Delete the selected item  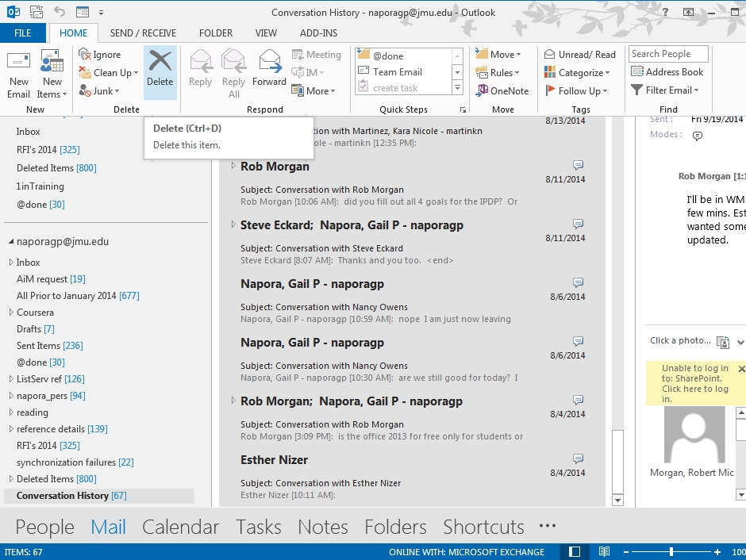click(x=160, y=73)
